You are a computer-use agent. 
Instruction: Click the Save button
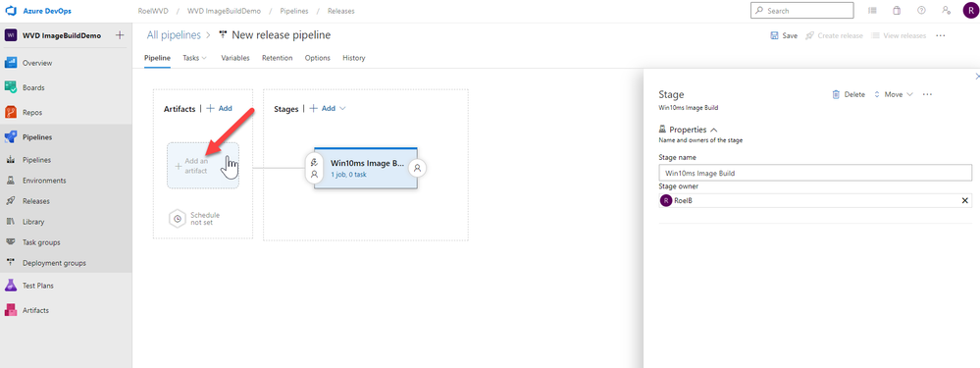(784, 35)
